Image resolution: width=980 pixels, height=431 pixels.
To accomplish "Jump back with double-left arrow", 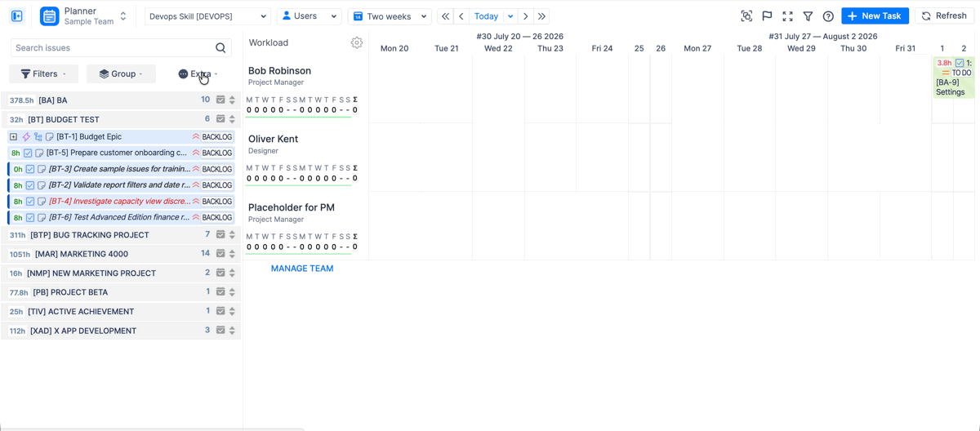I will 445,16.
